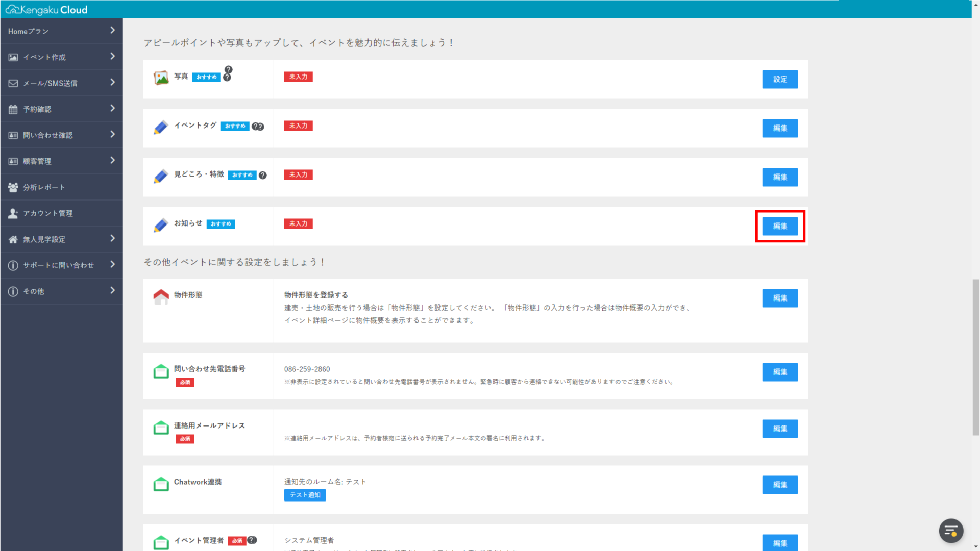Click the 無人見学設定 house icon
This screenshot has width=980, height=551.
coord(13,239)
